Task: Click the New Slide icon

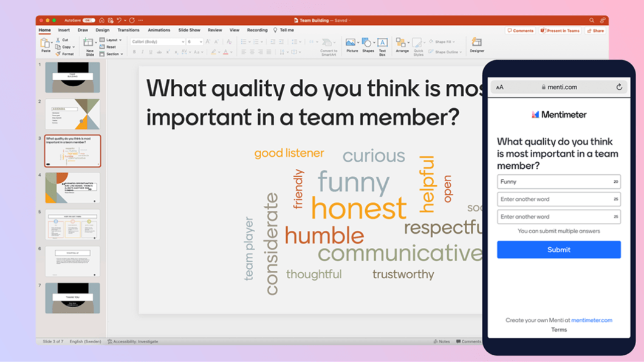Action: pyautogui.click(x=89, y=43)
